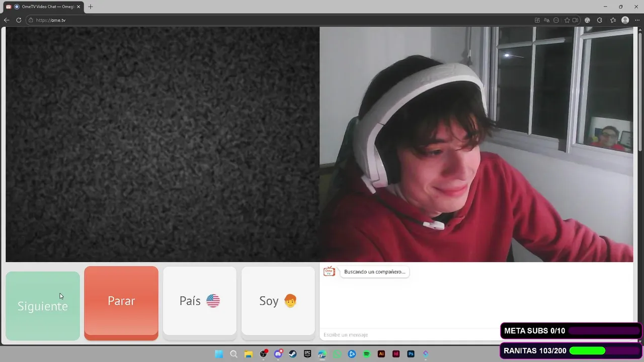Viewport: 644px width, 362px height.
Task: Close the OmeTV Video Chat tab
Action: coord(78,7)
